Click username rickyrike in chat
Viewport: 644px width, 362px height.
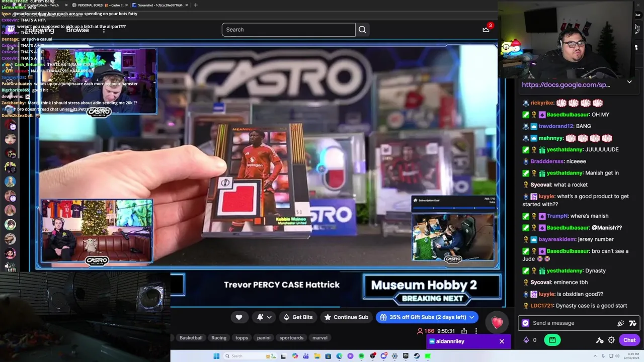542,103
